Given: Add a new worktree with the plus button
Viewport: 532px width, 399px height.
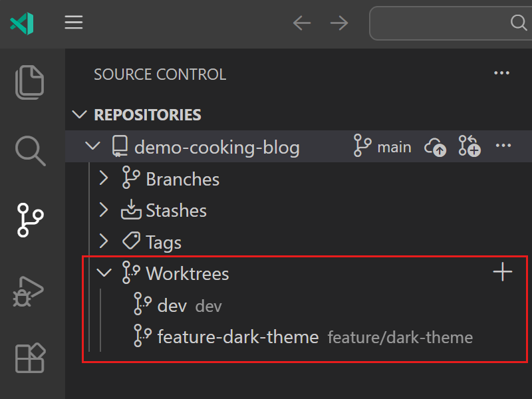Looking at the screenshot, I should point(503,271).
